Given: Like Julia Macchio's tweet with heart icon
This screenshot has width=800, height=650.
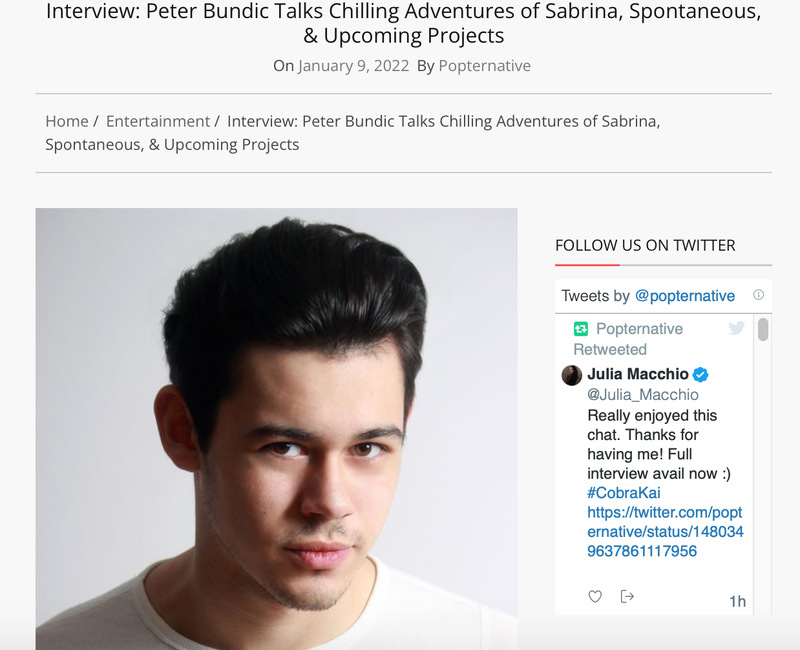Looking at the screenshot, I should click(x=595, y=596).
